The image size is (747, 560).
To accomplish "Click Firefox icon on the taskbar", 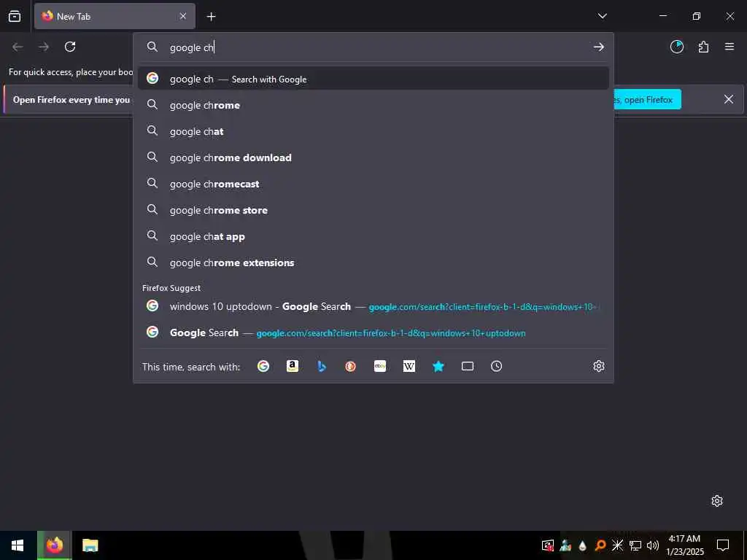I will pos(55,545).
